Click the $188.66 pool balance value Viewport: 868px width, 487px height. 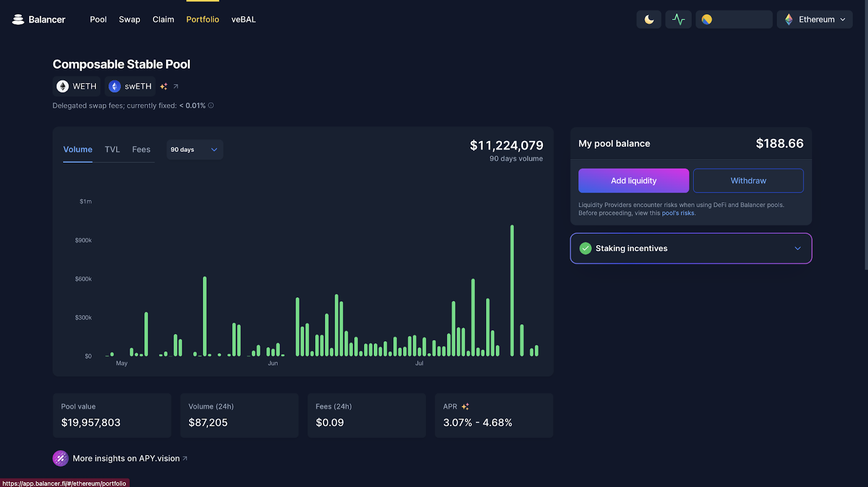pyautogui.click(x=780, y=144)
